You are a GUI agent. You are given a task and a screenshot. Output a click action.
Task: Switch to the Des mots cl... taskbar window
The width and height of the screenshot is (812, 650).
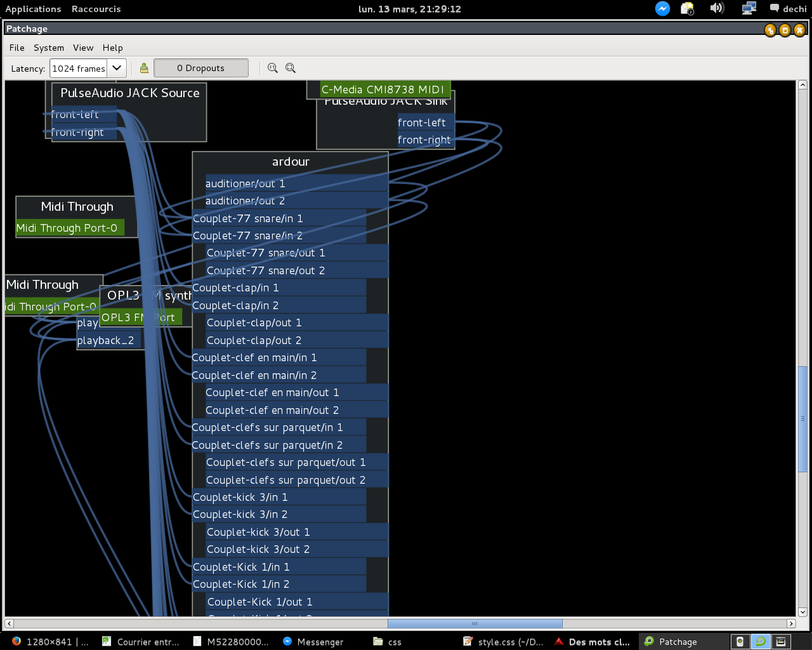pos(593,642)
